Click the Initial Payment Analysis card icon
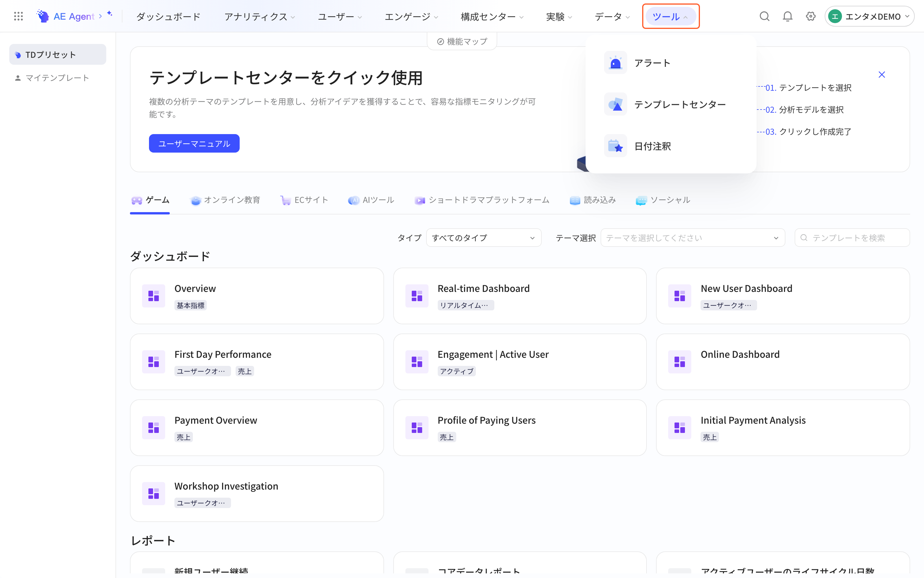The height and width of the screenshot is (578, 924). point(680,428)
